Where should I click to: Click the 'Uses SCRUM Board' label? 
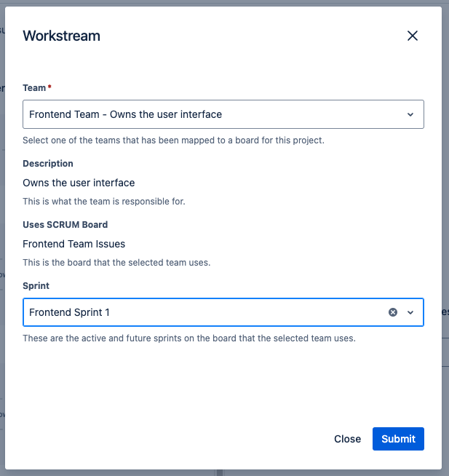click(x=65, y=224)
